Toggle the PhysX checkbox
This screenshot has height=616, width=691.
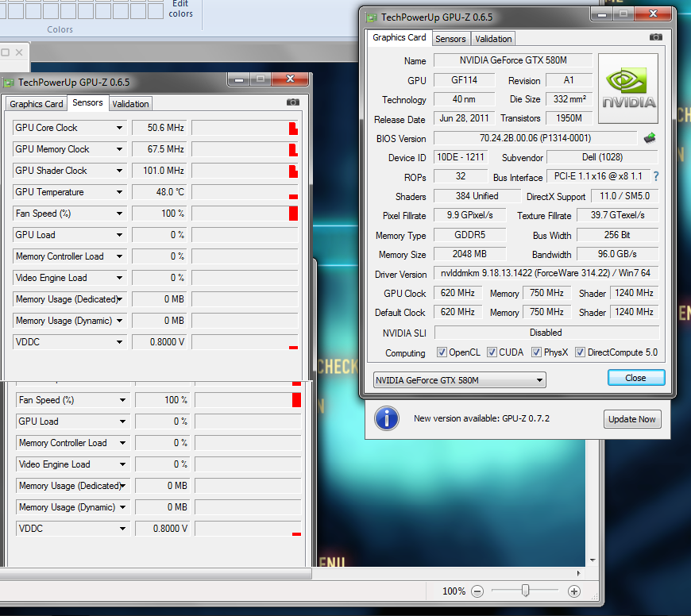(x=536, y=352)
